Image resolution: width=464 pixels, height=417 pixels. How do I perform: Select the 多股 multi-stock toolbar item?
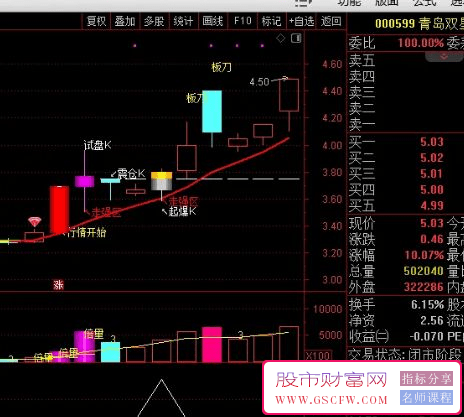[154, 21]
